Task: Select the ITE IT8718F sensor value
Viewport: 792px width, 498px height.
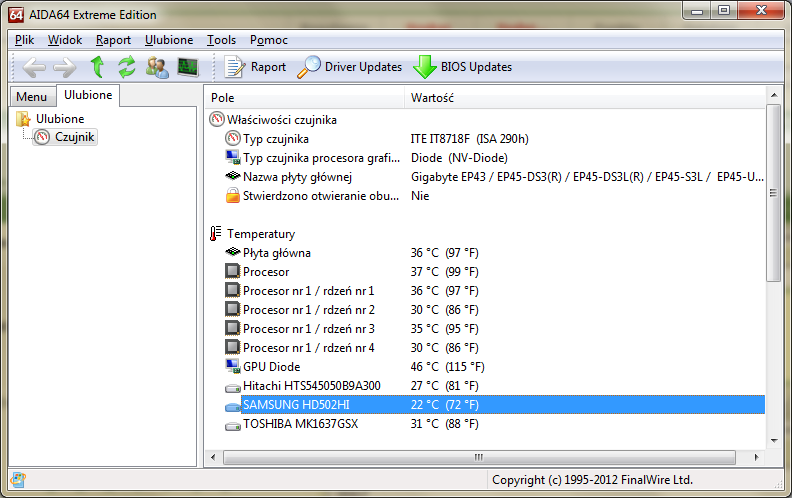Action: click(469, 138)
